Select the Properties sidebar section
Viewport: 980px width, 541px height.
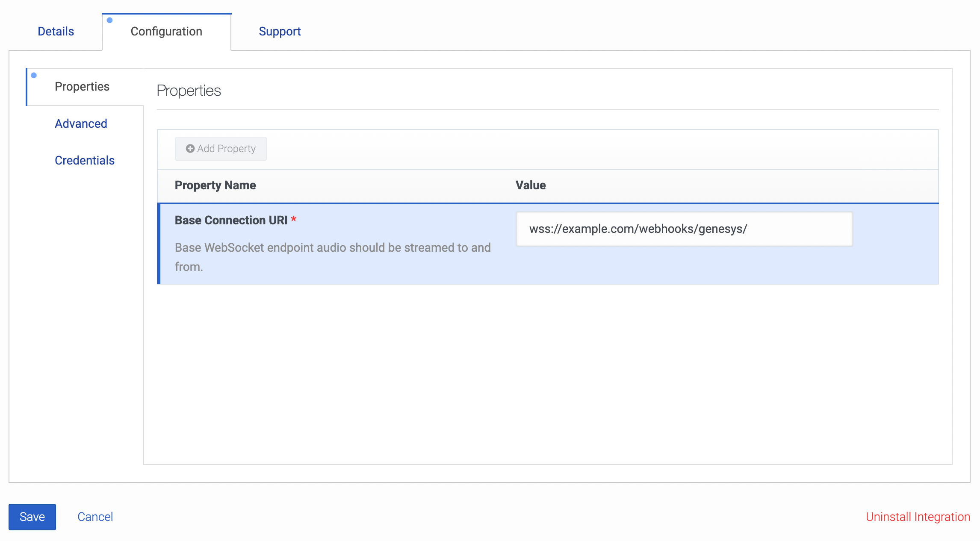pos(82,86)
